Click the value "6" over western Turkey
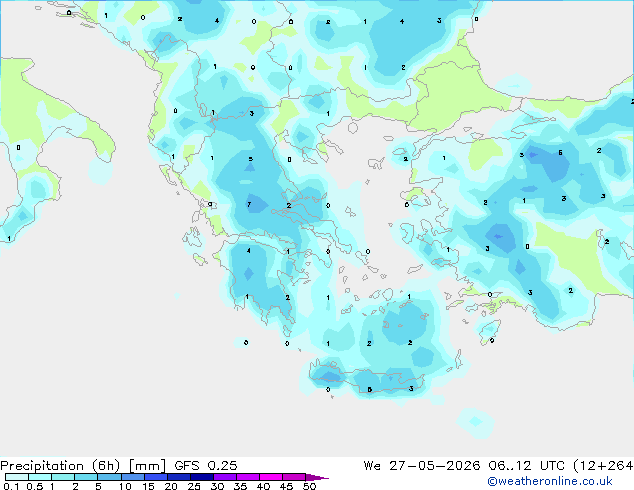The width and height of the screenshot is (634, 490). [x=560, y=153]
